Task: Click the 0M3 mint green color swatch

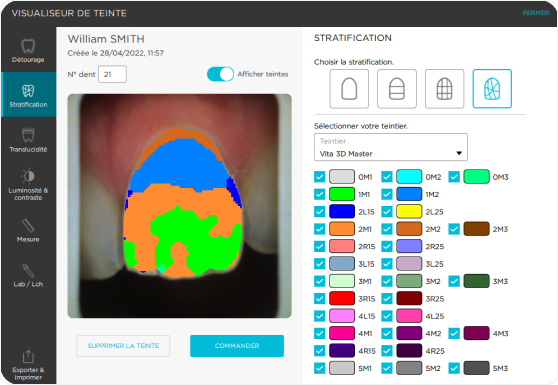Action: click(477, 177)
